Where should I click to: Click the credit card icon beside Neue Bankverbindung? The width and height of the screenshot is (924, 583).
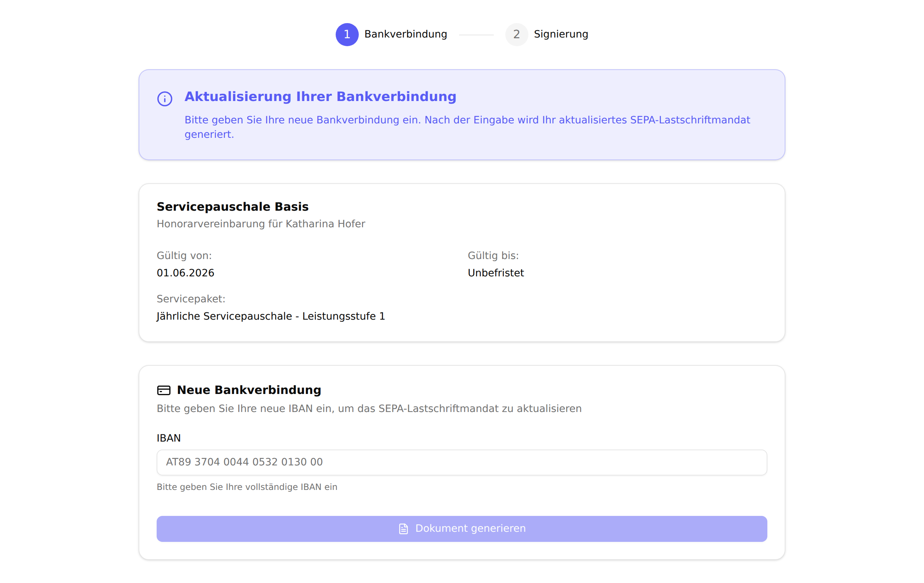(x=164, y=390)
